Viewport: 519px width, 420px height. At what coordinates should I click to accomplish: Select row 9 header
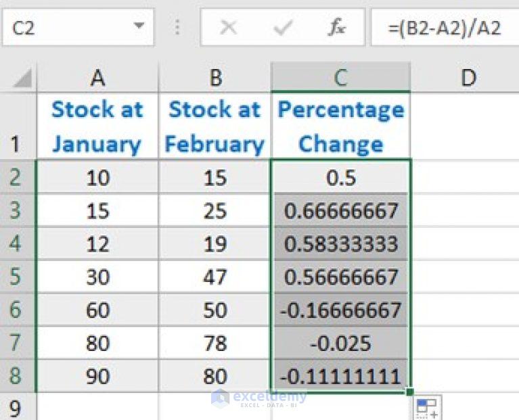(18, 407)
